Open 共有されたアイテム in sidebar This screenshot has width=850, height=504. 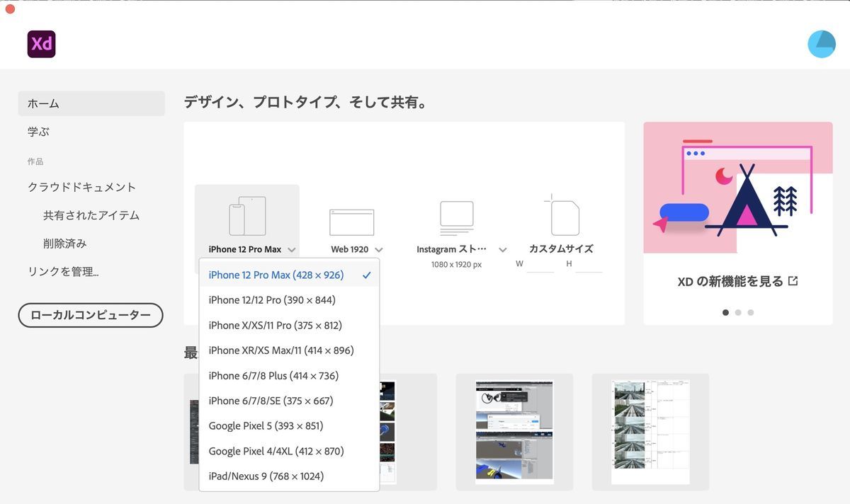pyautogui.click(x=91, y=215)
